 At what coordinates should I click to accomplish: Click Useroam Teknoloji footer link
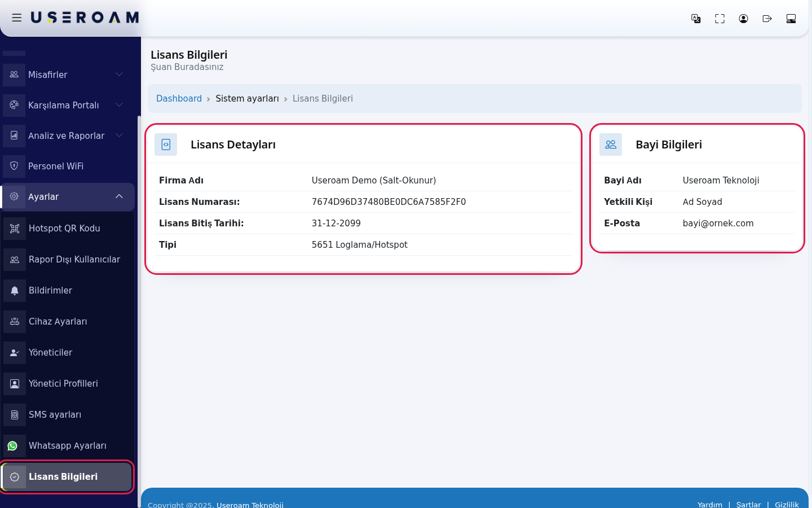coord(250,504)
